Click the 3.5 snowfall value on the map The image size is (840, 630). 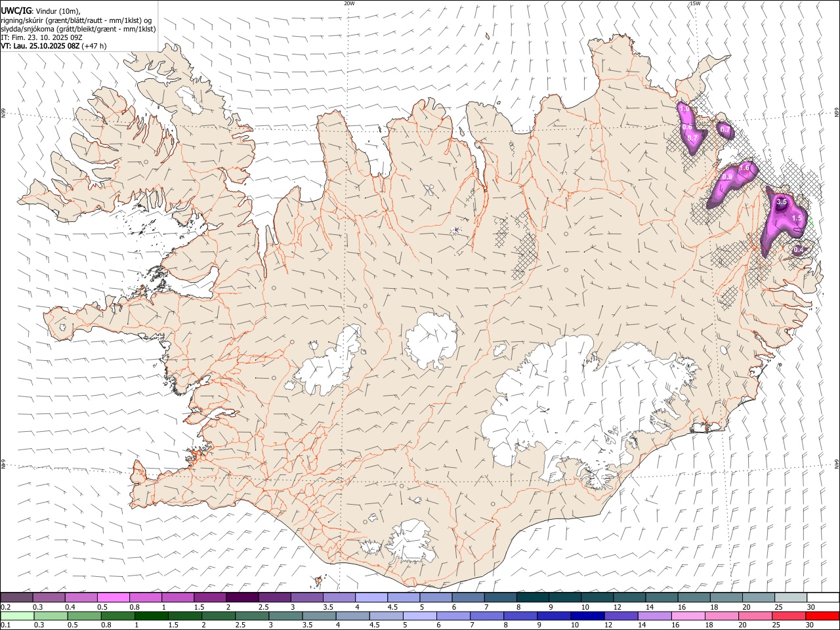point(782,203)
